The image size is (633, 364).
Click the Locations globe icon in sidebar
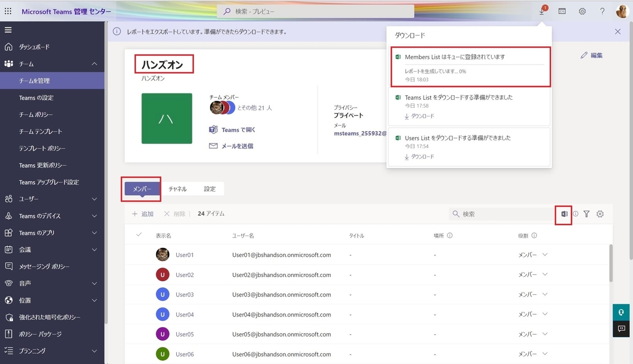[8, 300]
